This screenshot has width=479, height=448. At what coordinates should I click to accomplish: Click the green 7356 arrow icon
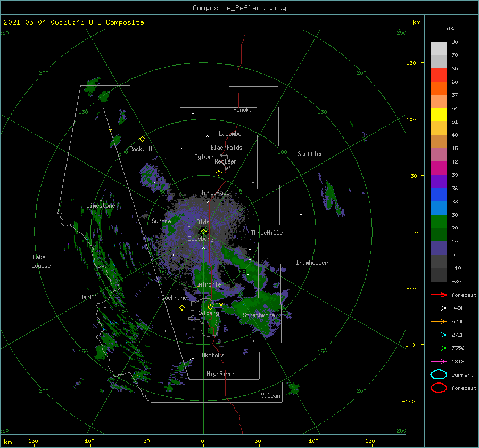pyautogui.click(x=439, y=348)
